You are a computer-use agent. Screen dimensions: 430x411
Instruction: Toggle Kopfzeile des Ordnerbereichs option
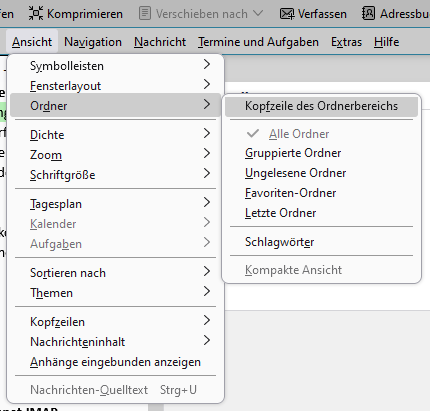click(321, 106)
